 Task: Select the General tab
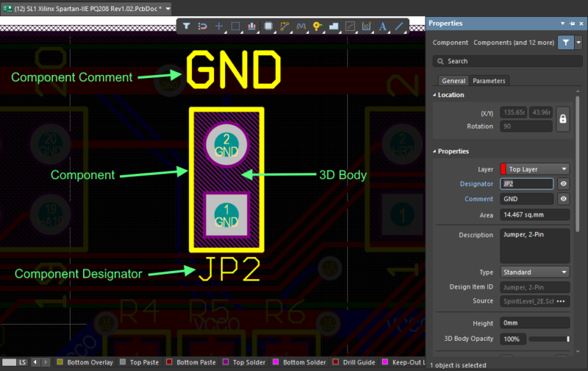(x=453, y=81)
